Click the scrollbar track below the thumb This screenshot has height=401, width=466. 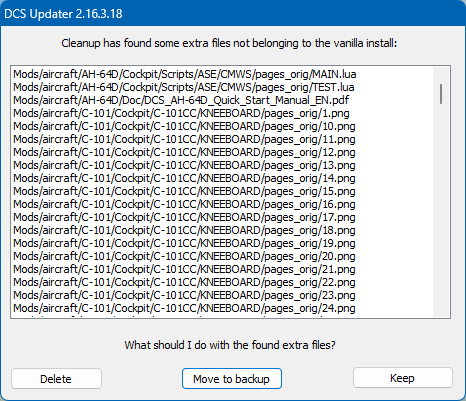click(x=441, y=210)
